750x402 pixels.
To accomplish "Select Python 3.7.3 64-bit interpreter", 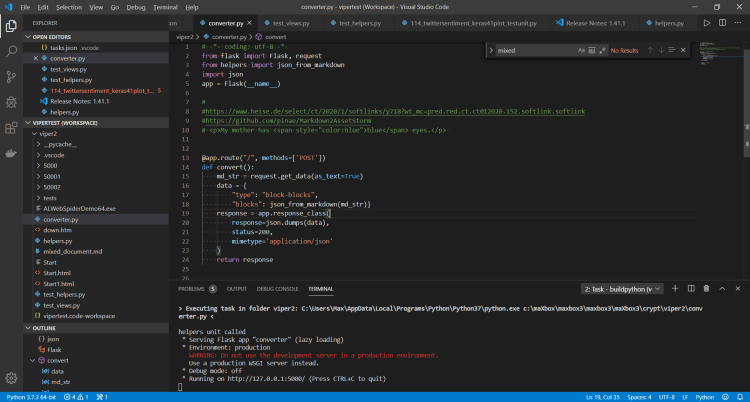I will [31, 397].
